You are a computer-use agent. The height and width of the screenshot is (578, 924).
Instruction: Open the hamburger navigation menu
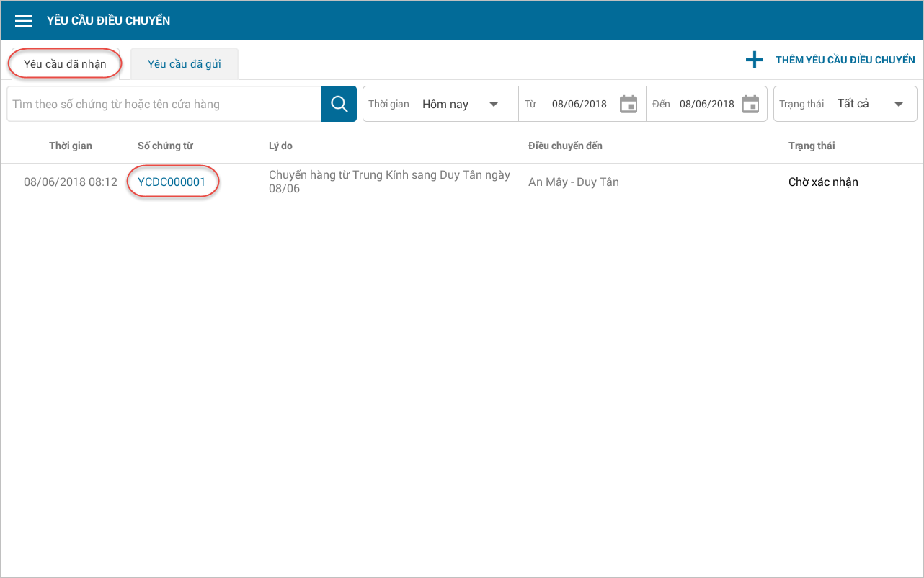(x=24, y=21)
